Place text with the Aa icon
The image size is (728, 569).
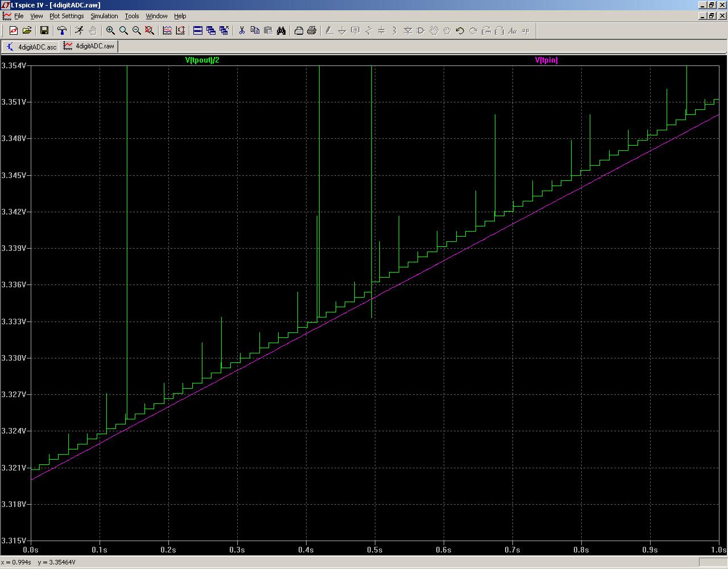pyautogui.click(x=512, y=31)
